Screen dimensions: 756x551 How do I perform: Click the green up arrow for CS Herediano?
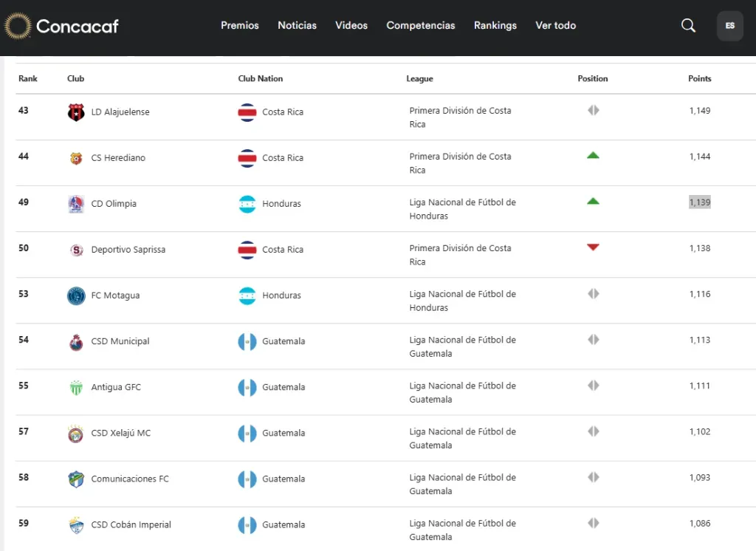coord(593,156)
